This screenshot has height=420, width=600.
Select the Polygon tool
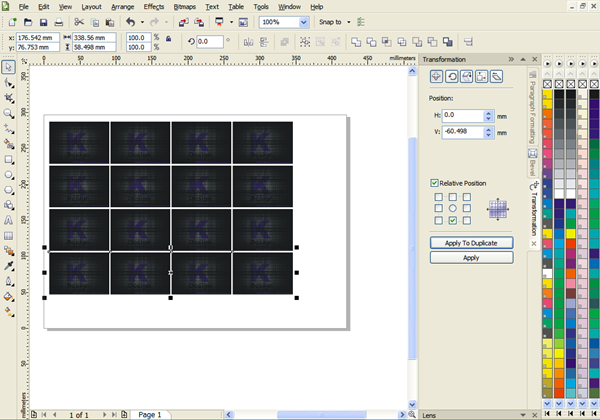click(8, 190)
